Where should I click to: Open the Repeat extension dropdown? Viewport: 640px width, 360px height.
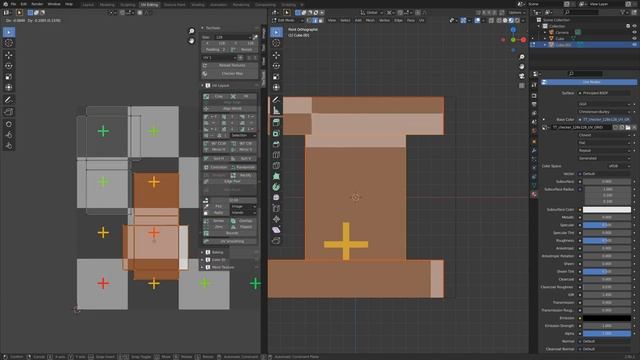click(x=604, y=151)
